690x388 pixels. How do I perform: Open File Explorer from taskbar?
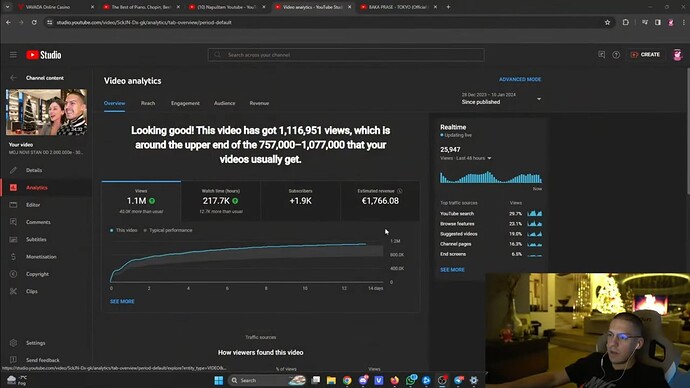click(x=331, y=380)
